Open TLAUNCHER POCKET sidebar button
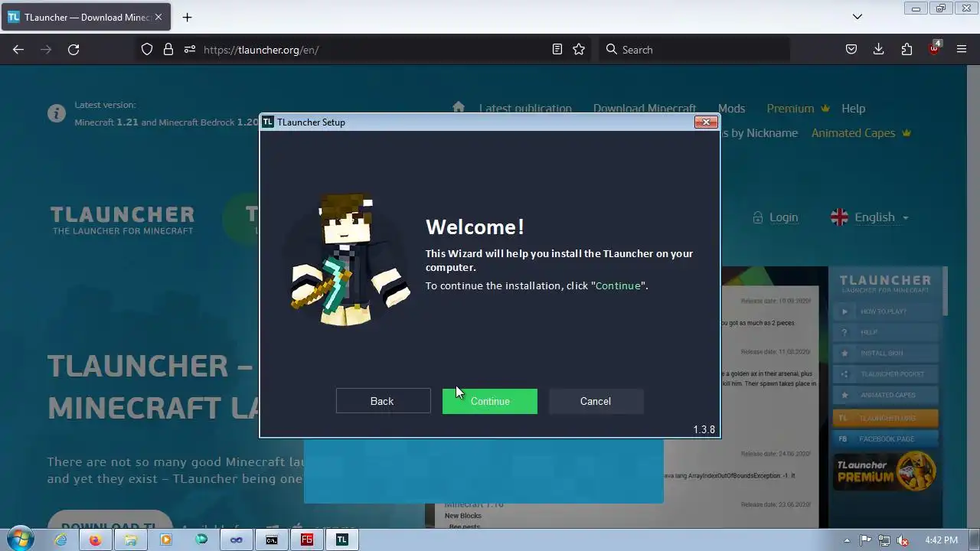The height and width of the screenshot is (551, 980). (x=885, y=374)
